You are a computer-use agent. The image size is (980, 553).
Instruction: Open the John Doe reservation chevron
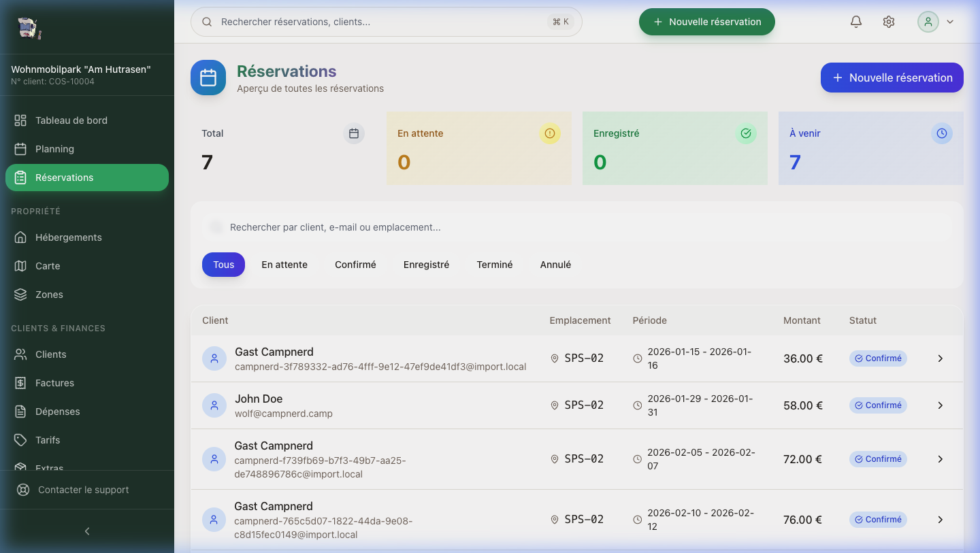point(941,405)
